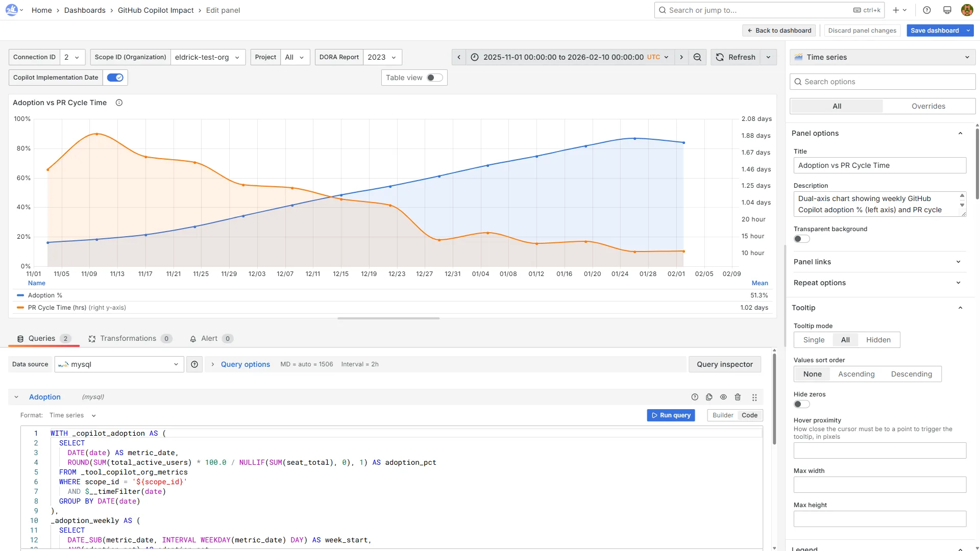The image size is (980, 551).
Task: Enable the Table view switch
Action: [x=434, y=78]
